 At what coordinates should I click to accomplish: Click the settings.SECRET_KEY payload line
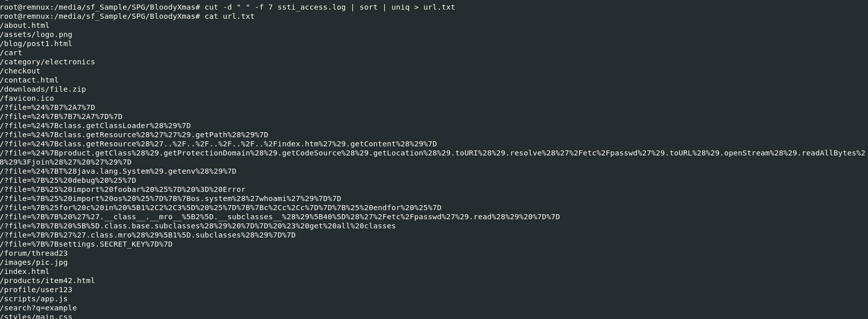pos(86,244)
